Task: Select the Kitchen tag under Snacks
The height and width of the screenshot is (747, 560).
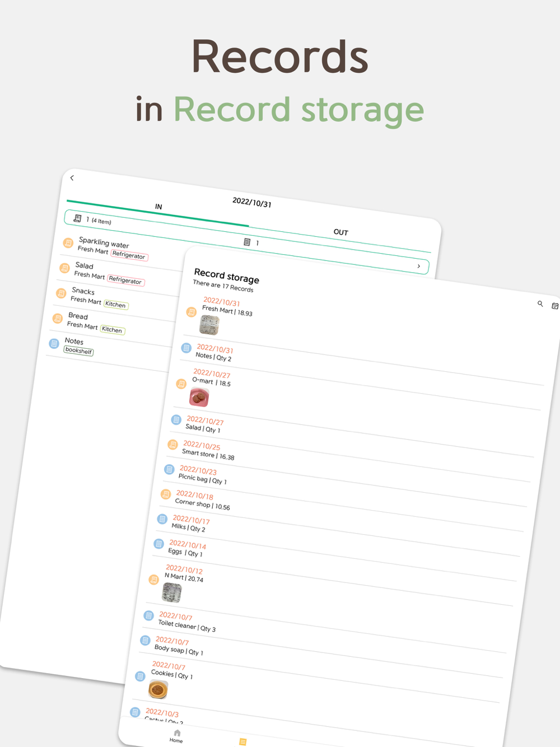Action: coord(116,305)
